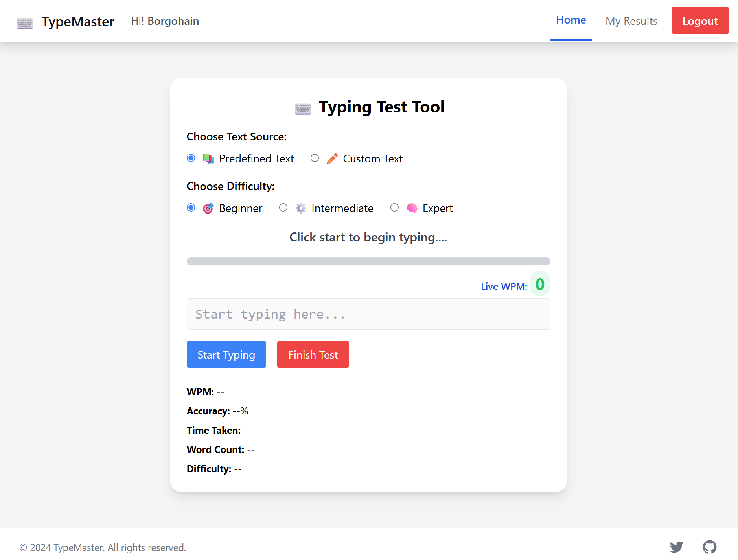
Task: Click the '© 2024 TypeMaster' copyright text
Action: tap(103, 547)
